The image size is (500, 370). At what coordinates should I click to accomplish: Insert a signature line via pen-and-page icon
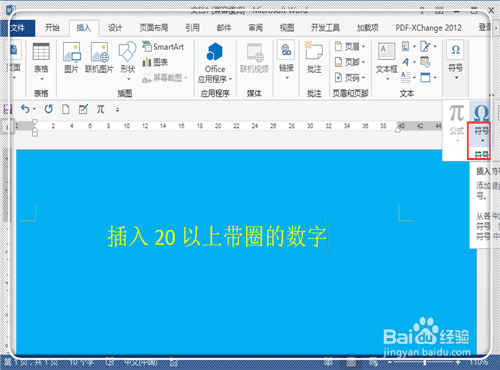(x=425, y=46)
